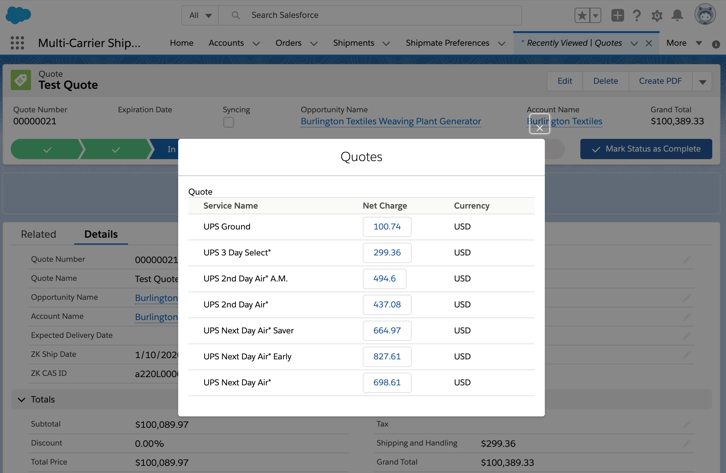
Task: Select the 664.97 Next Day Air Saver rate
Action: coord(387,330)
